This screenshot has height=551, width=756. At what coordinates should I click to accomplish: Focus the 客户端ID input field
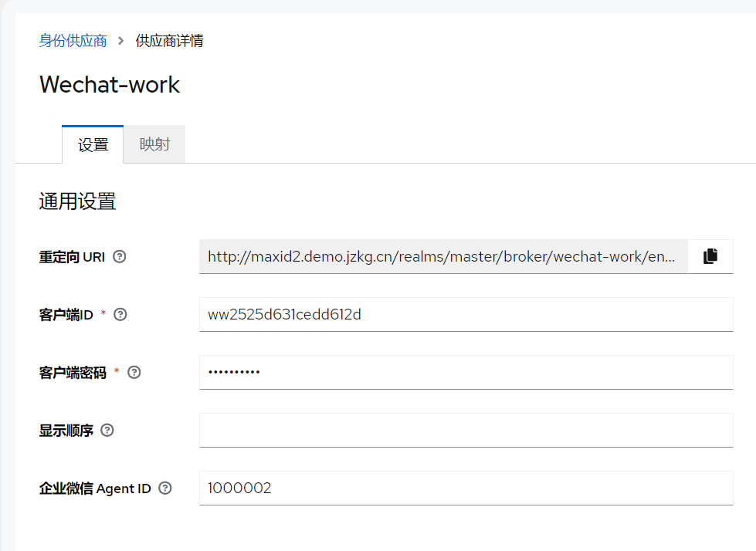466,315
